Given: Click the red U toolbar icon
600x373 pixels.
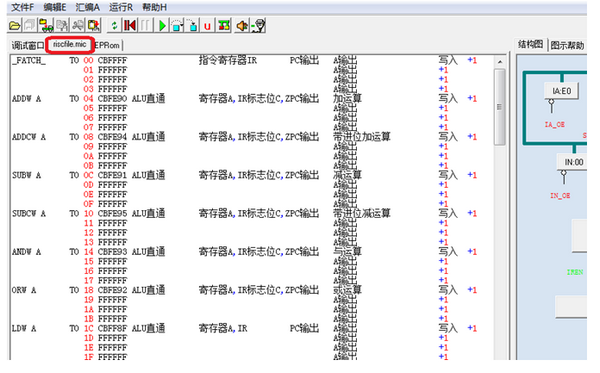Looking at the screenshot, I should 207,26.
